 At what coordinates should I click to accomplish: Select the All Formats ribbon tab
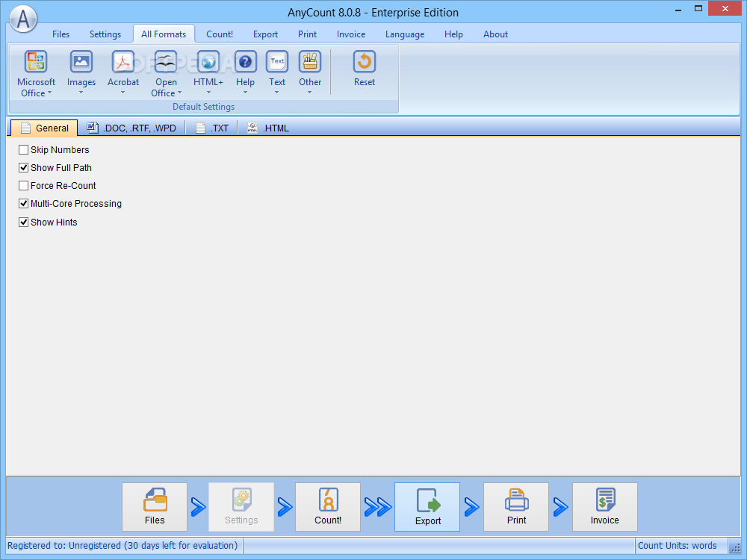tap(164, 34)
